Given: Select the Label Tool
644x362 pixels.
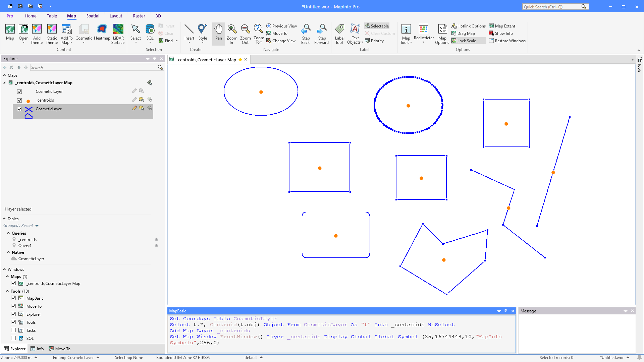Looking at the screenshot, I should pyautogui.click(x=339, y=34).
